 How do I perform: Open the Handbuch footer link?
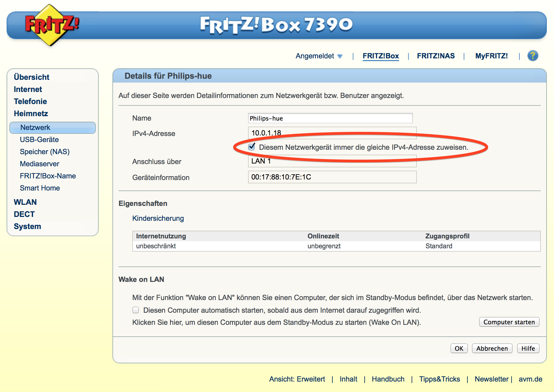[388, 379]
